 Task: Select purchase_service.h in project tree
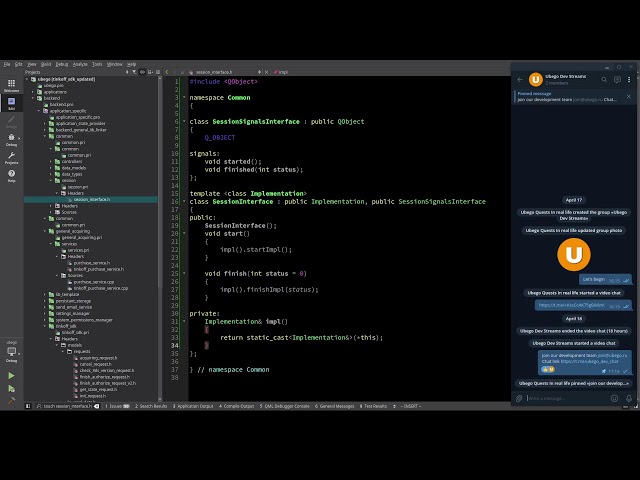click(x=91, y=263)
